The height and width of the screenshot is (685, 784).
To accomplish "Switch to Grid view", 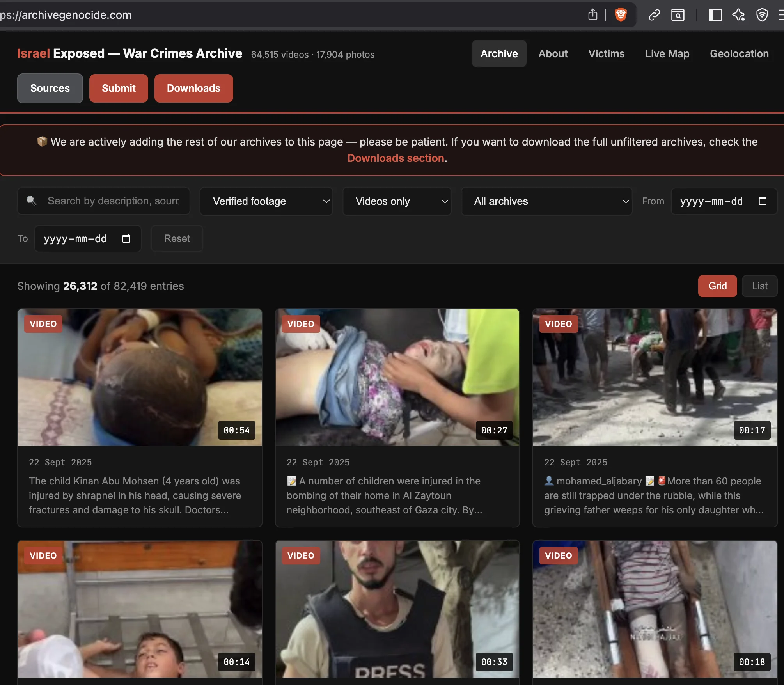I will [x=717, y=286].
